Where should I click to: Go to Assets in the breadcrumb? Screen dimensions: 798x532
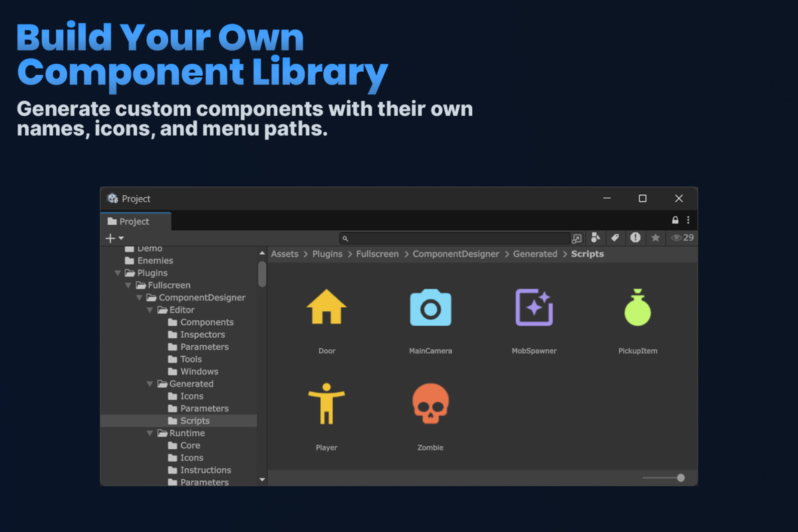tap(285, 254)
